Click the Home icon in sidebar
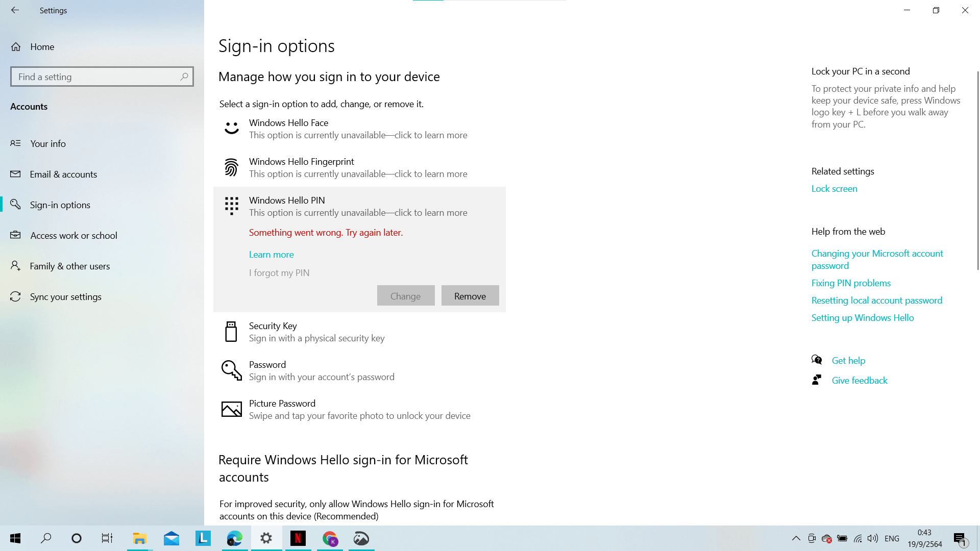Screen dimensions: 980x551 16,47
